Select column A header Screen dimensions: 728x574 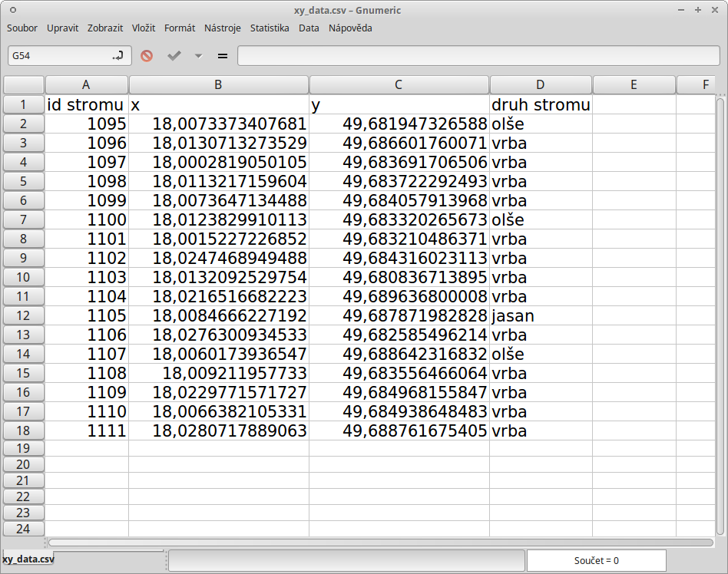[x=86, y=85]
